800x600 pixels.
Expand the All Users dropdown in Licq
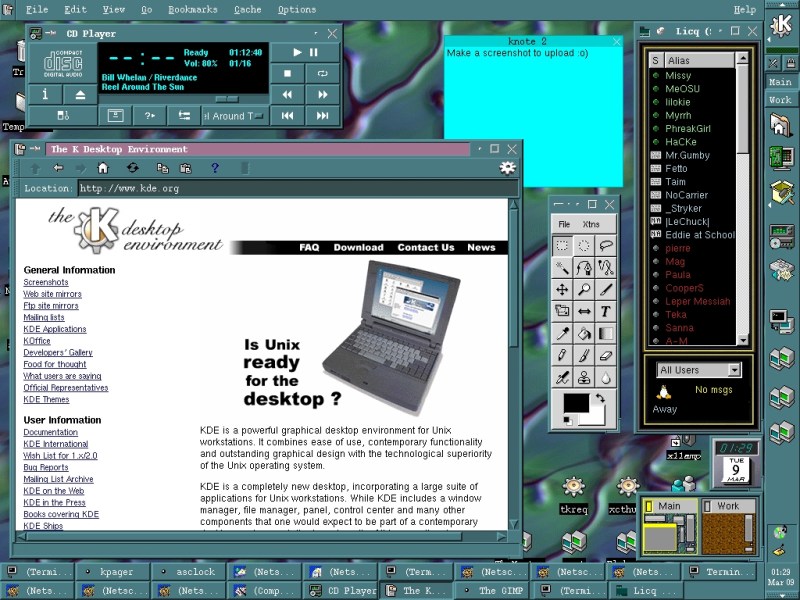pyautogui.click(x=734, y=370)
